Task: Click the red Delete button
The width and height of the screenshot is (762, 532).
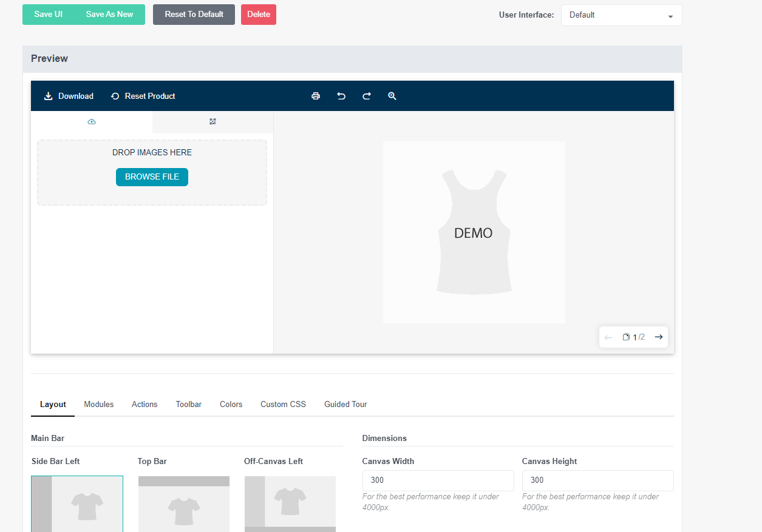Action: (259, 15)
